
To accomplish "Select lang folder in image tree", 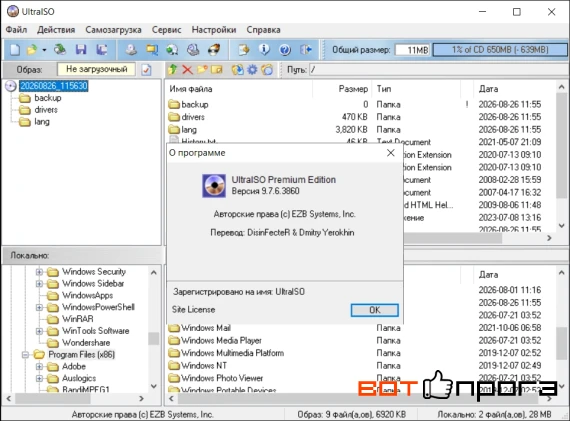I will 42,122.
